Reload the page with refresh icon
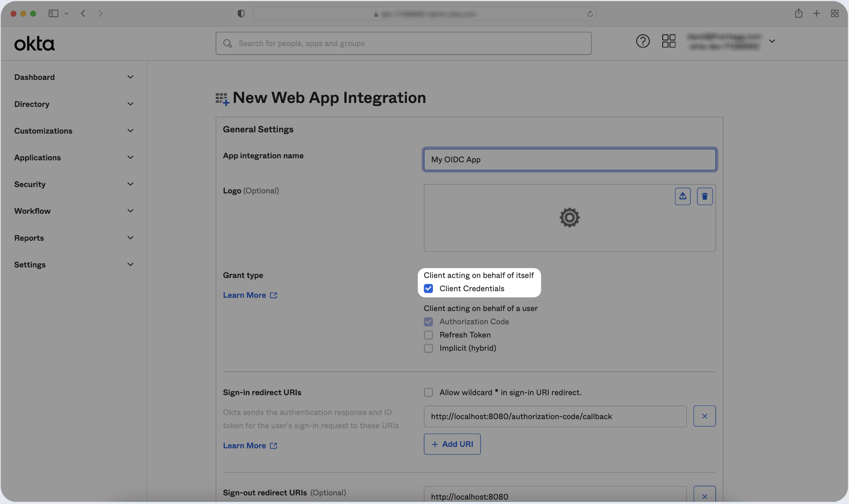Screen dimensions: 849x504 (590, 14)
